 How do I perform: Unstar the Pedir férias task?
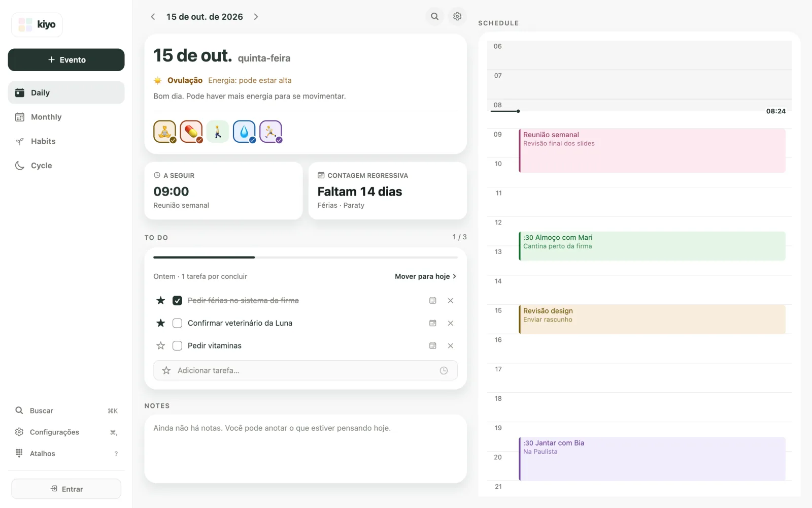coord(161,301)
